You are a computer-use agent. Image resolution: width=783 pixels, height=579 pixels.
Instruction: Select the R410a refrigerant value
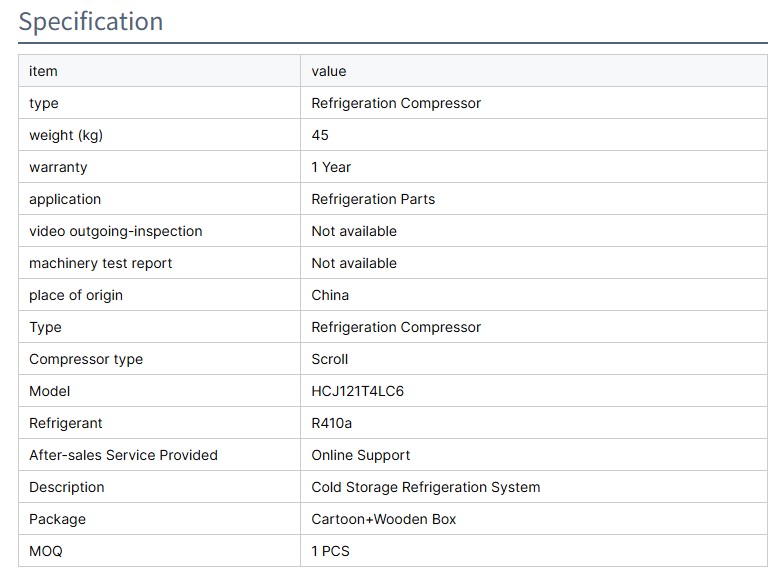332,423
